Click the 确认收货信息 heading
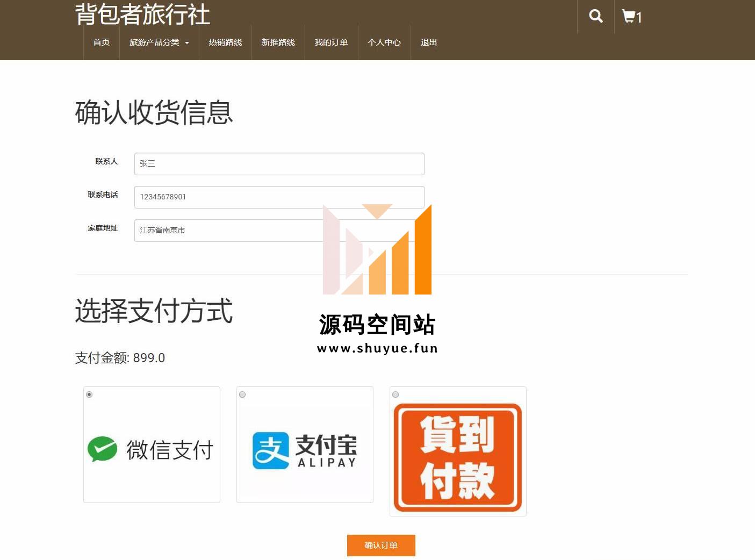Image resolution: width=755 pixels, height=560 pixels. click(x=154, y=113)
